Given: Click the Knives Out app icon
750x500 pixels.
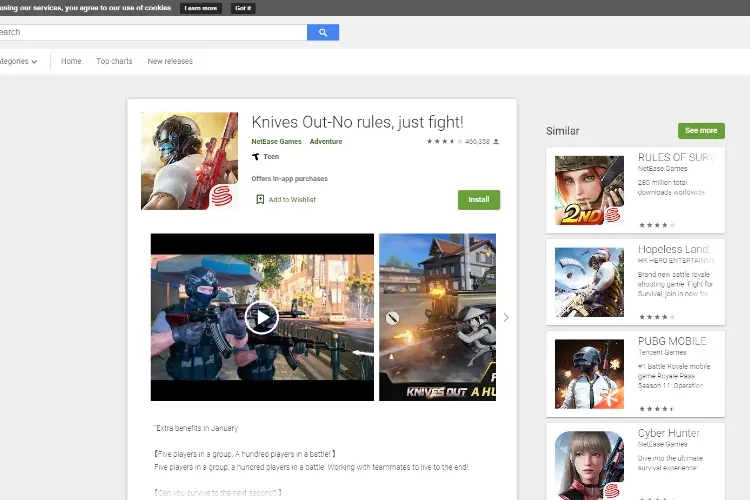Looking at the screenshot, I should click(x=189, y=161).
